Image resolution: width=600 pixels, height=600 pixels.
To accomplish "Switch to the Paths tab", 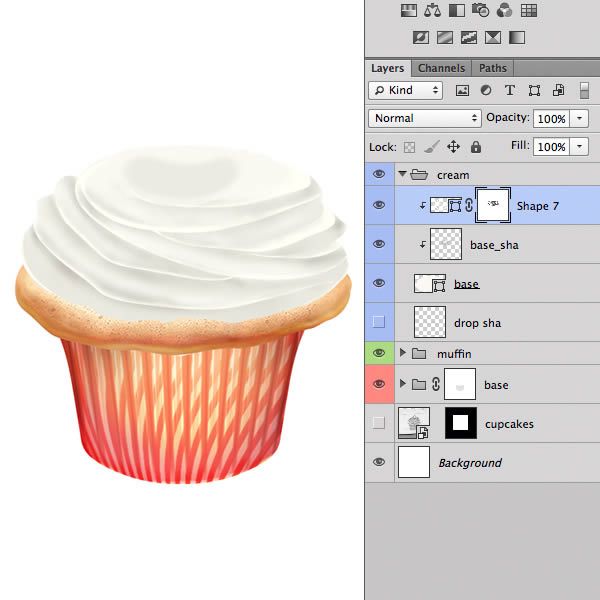I will (492, 68).
